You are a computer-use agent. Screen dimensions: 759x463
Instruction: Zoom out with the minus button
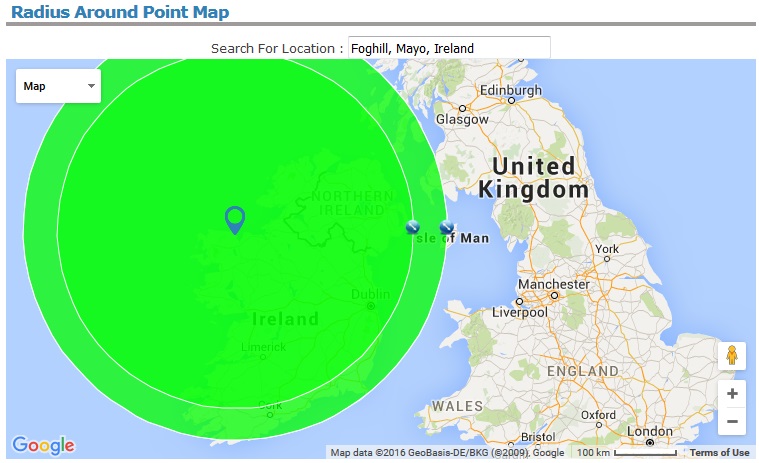pos(732,421)
